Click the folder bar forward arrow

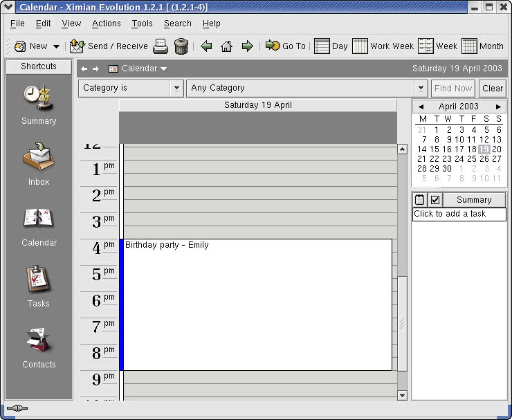pos(95,69)
